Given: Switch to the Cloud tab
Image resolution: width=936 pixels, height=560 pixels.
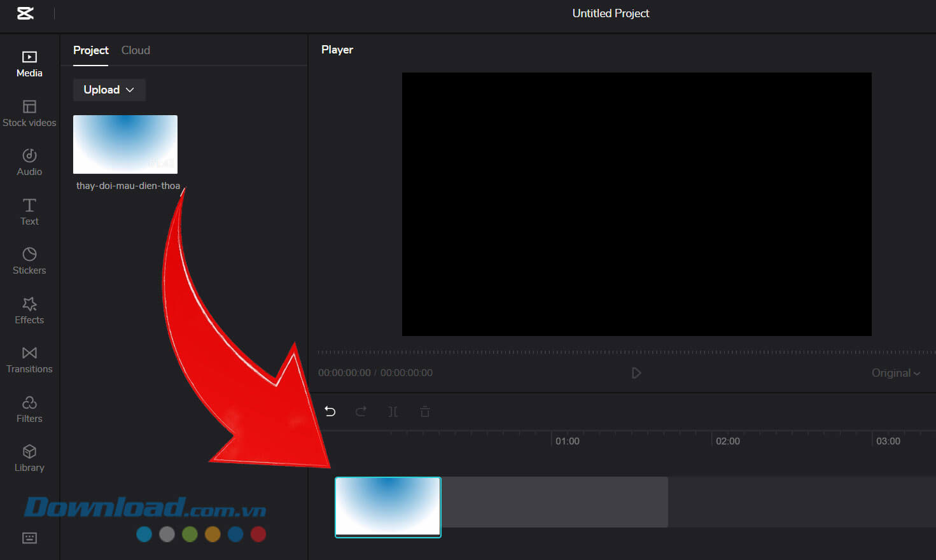Looking at the screenshot, I should 135,50.
